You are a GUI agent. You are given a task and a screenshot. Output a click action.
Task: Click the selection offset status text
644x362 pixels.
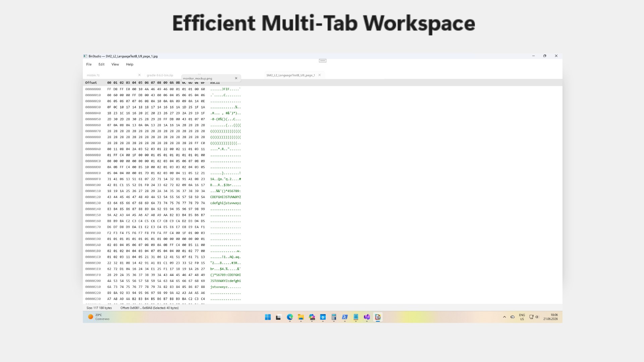point(150,308)
